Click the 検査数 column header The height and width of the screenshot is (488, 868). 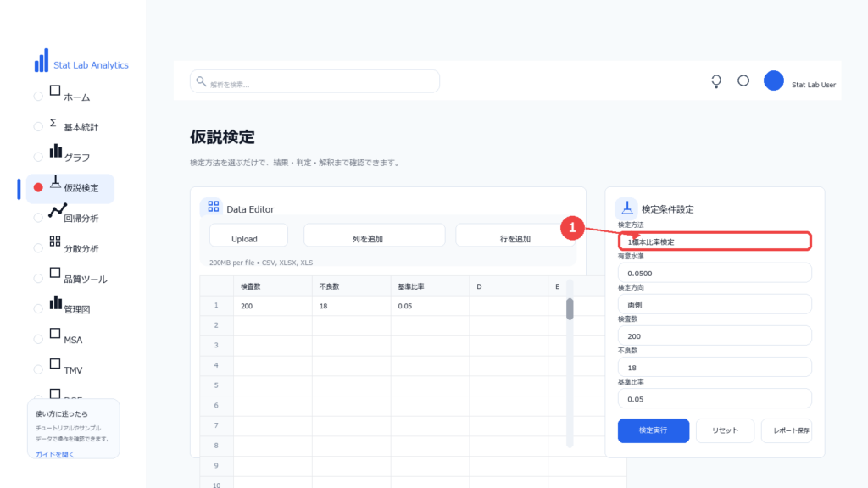[272, 286]
